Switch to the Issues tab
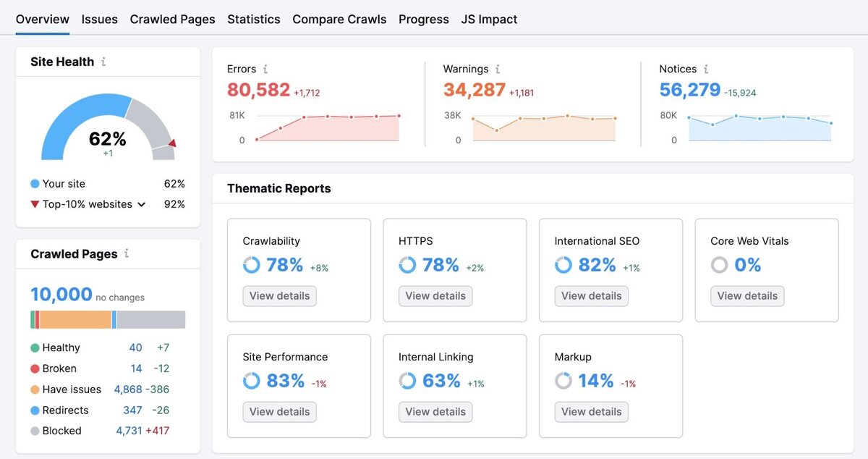Image resolution: width=868 pixels, height=459 pixels. [99, 19]
